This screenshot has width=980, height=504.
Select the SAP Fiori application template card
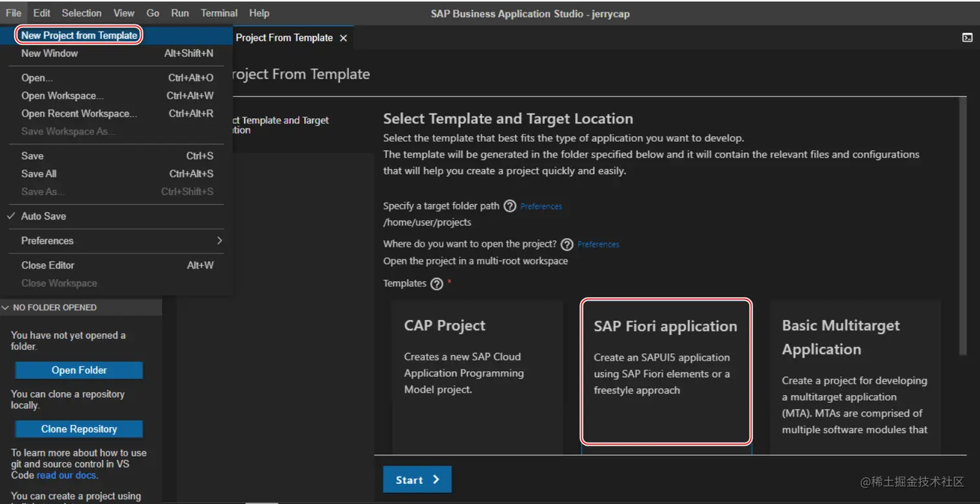[666, 371]
